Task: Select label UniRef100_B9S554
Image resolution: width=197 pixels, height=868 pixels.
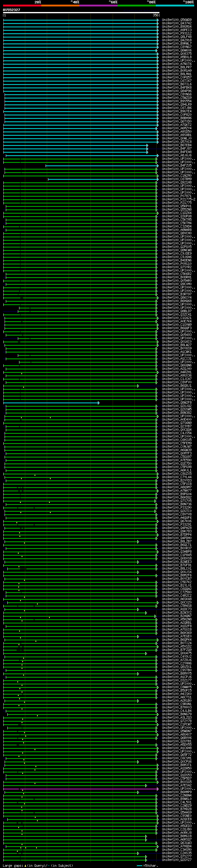Action: pos(176,101)
